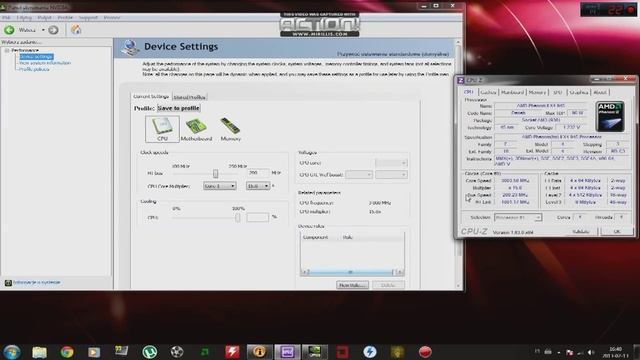Switch to the Current Settings tab
The height and width of the screenshot is (360, 640).
(x=151, y=96)
